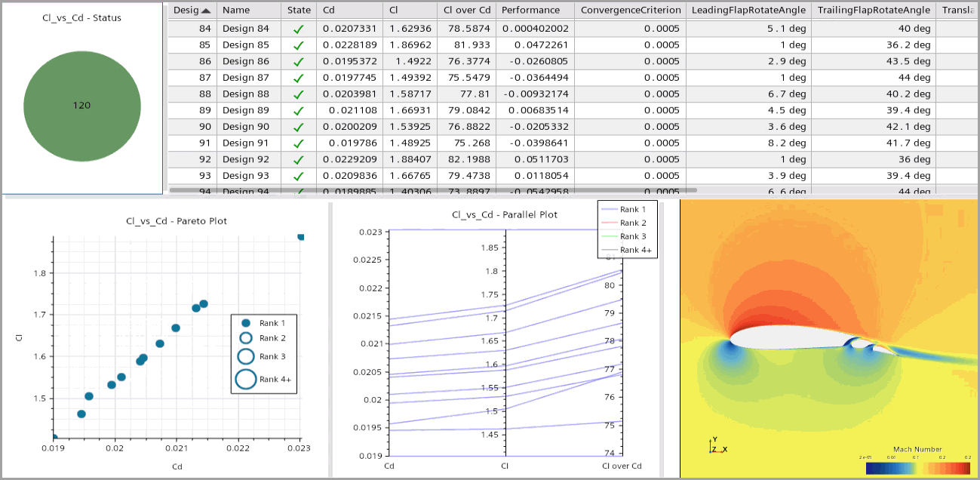Click Rank 2 entry in Parallel Plot legend
Image resolution: width=980 pixels, height=480 pixels.
click(x=632, y=223)
